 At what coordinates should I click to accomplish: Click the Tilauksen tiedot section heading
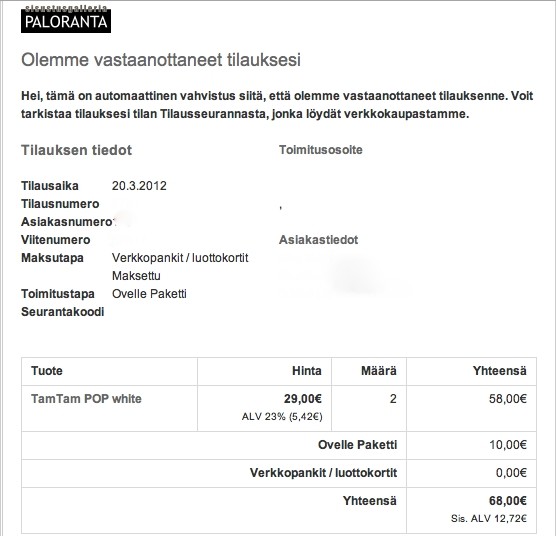tap(77, 150)
